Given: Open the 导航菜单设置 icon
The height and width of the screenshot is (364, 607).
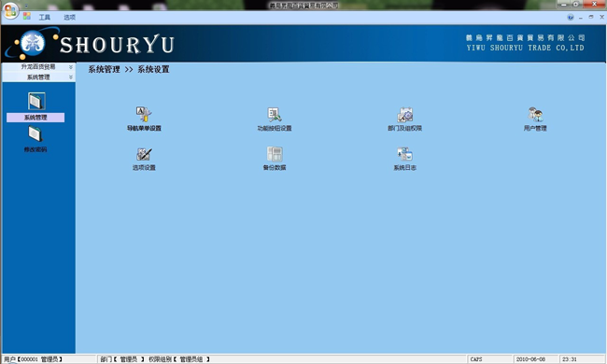Looking at the screenshot, I should pos(144,114).
